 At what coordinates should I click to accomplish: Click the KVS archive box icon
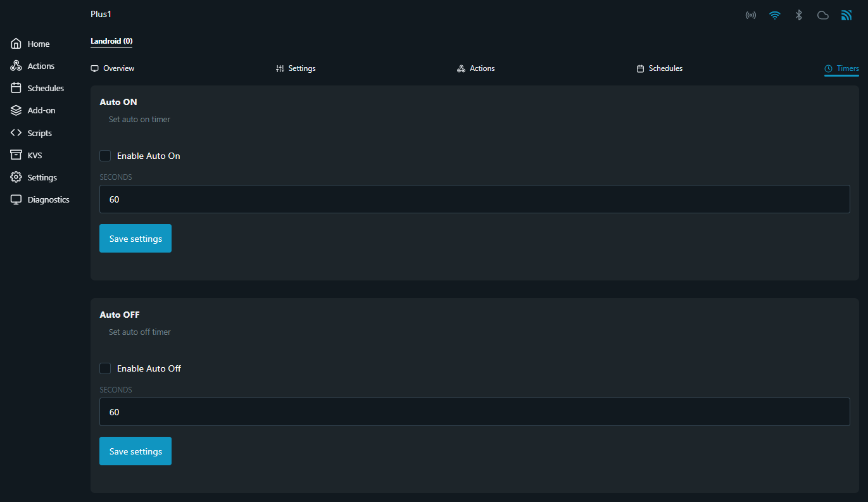pyautogui.click(x=16, y=155)
